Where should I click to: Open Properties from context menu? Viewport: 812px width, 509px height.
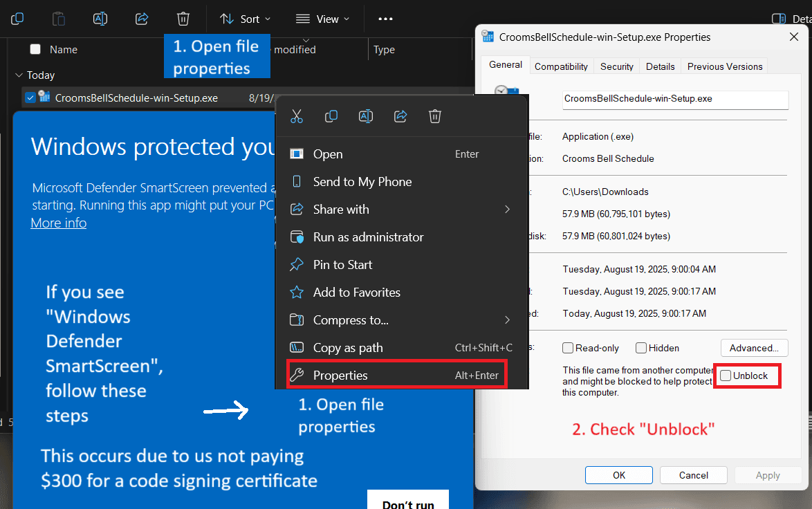397,376
